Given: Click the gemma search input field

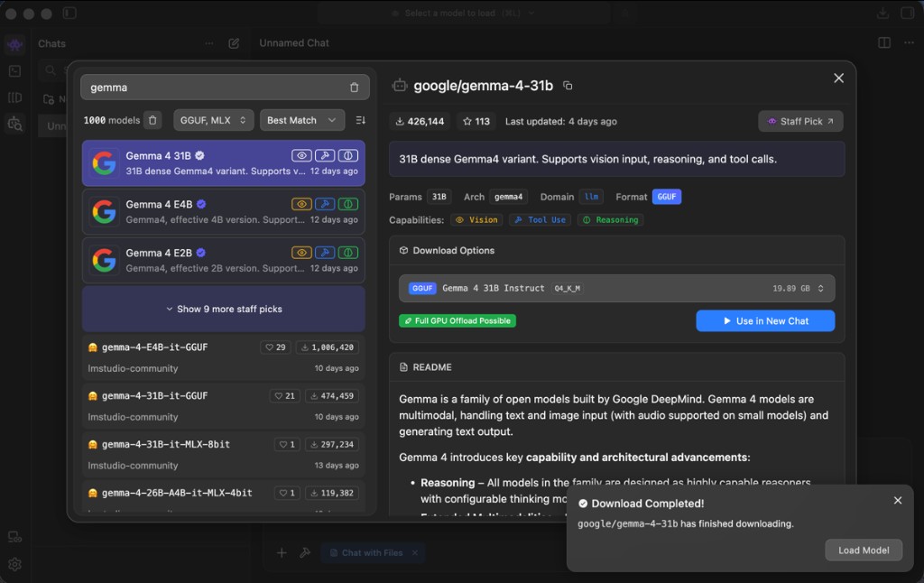Looking at the screenshot, I should point(225,88).
